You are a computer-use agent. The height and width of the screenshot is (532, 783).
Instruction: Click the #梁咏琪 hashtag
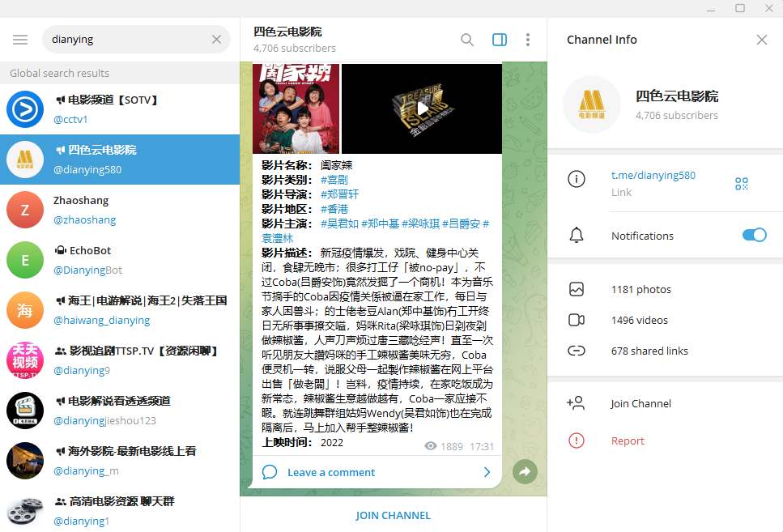click(x=420, y=223)
